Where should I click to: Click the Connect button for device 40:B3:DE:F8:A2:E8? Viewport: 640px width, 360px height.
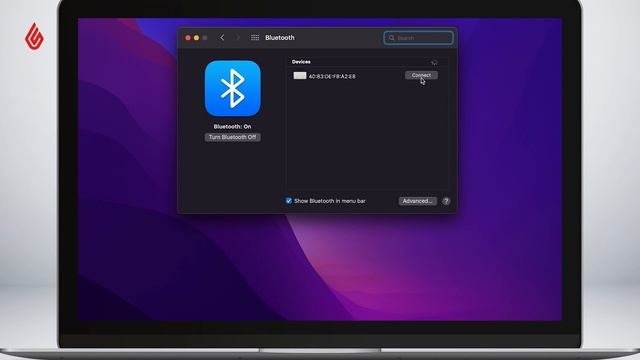click(421, 75)
